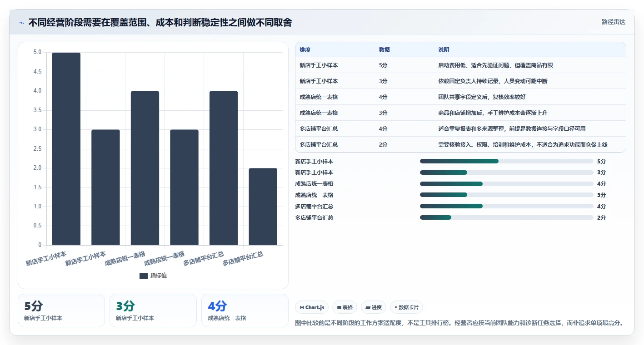Click the 2.5 tick label on the y-axis
Viewport: 644px width, 345px height.
tap(37, 149)
